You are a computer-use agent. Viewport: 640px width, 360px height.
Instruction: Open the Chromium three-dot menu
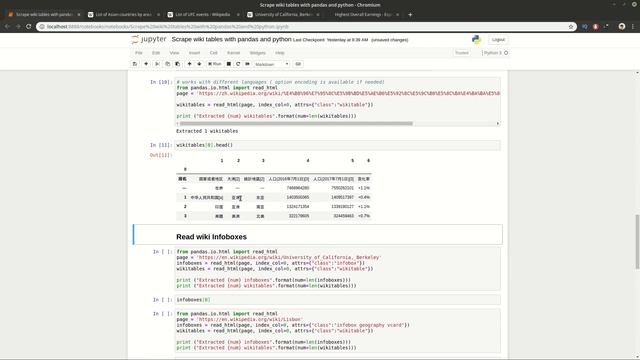coord(633,27)
